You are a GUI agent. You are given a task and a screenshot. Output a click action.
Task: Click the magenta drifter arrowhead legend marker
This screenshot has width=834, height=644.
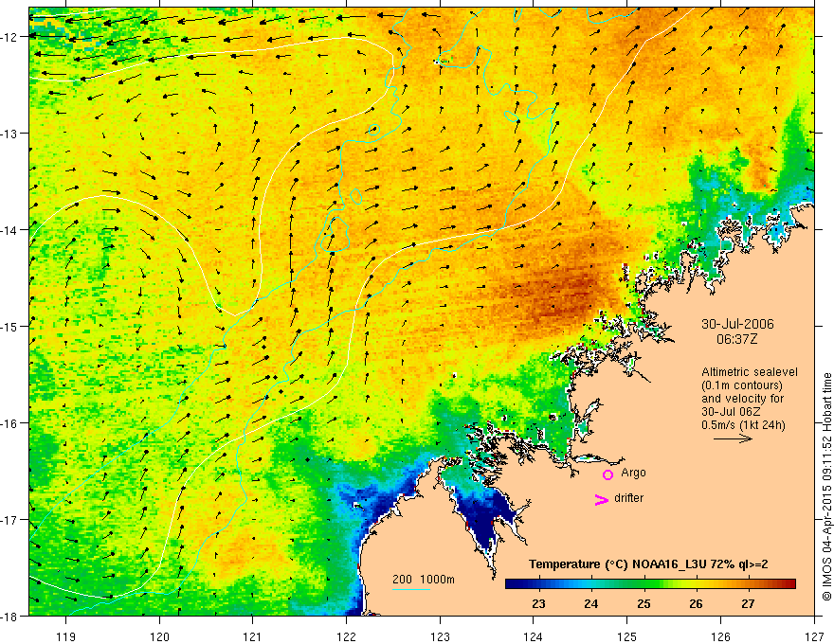click(x=601, y=499)
